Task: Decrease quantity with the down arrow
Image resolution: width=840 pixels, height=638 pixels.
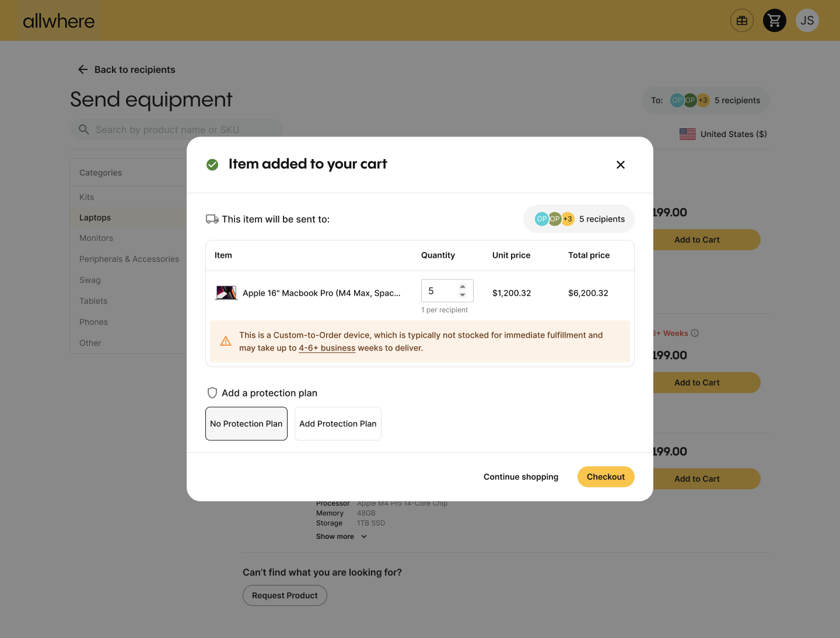Action: point(463,295)
